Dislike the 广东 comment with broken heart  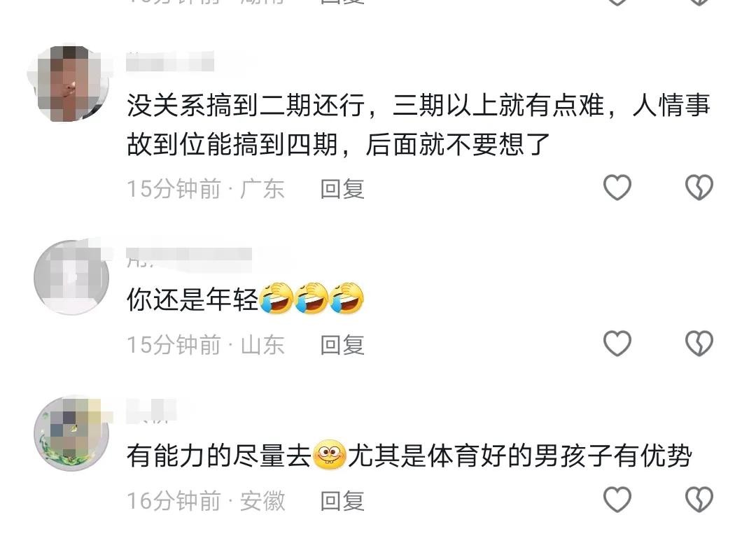tap(699, 187)
